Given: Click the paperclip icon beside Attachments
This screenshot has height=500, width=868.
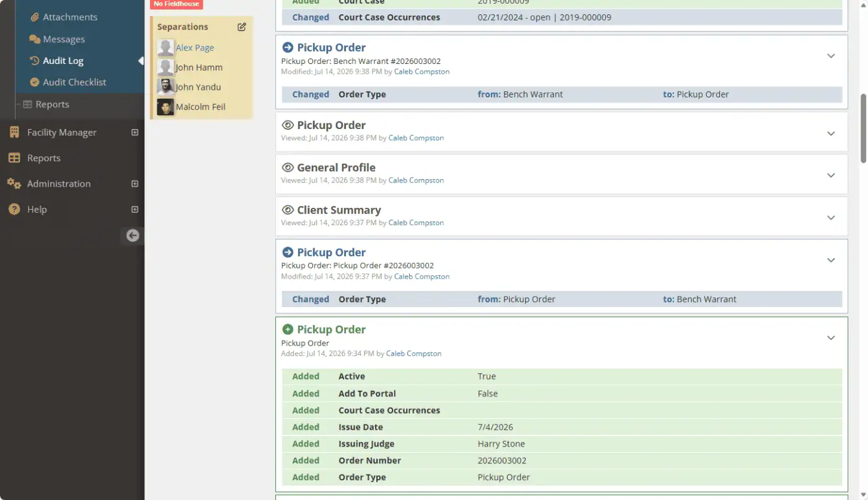Looking at the screenshot, I should [x=35, y=17].
